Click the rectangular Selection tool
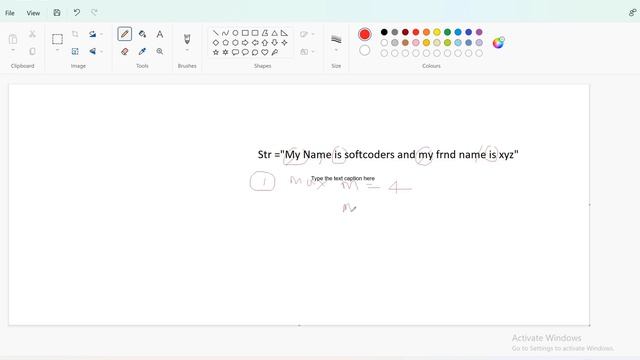 [x=57, y=39]
